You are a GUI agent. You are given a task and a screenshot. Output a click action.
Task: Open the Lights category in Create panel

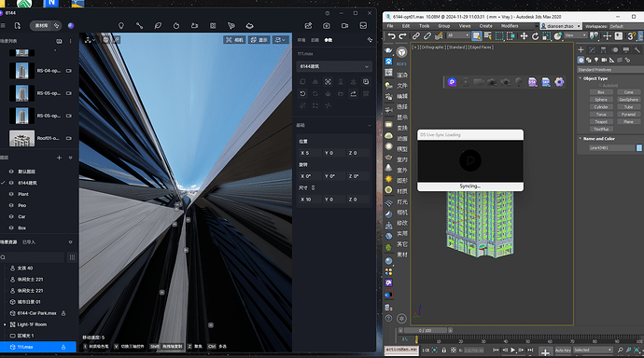click(x=596, y=60)
